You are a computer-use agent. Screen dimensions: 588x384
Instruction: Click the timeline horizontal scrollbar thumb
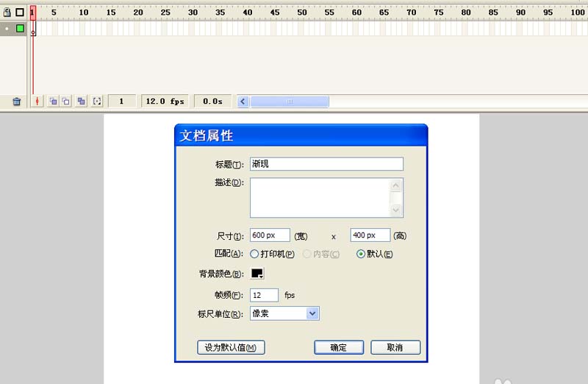coord(290,102)
